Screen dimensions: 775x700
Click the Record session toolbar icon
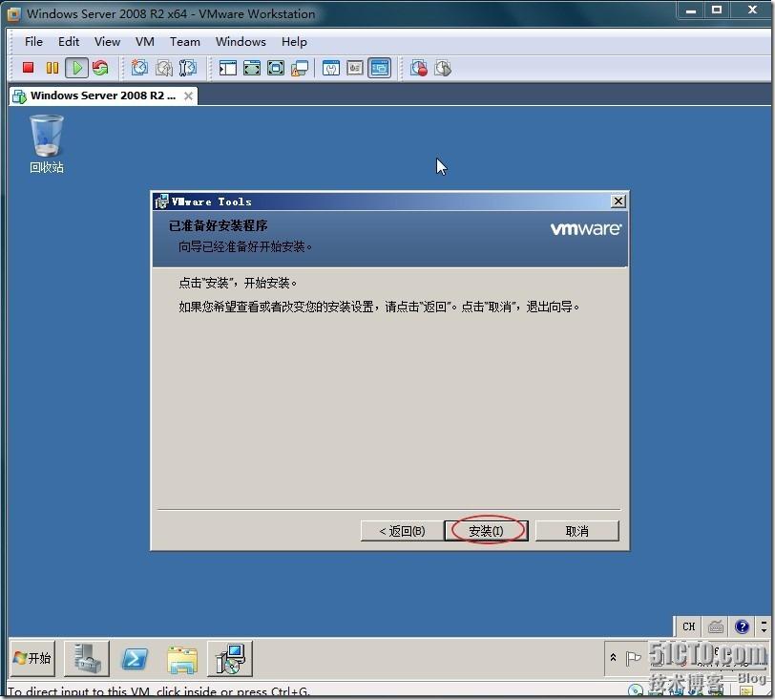419,68
